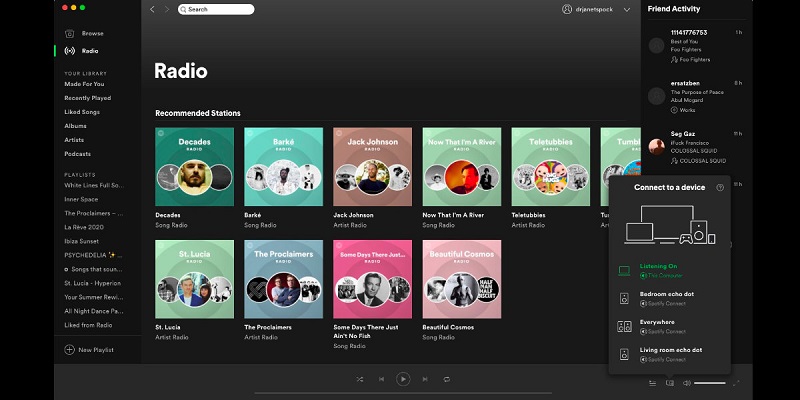The width and height of the screenshot is (800, 400).
Task: Open the Decades radio station cover
Action: pos(194,167)
